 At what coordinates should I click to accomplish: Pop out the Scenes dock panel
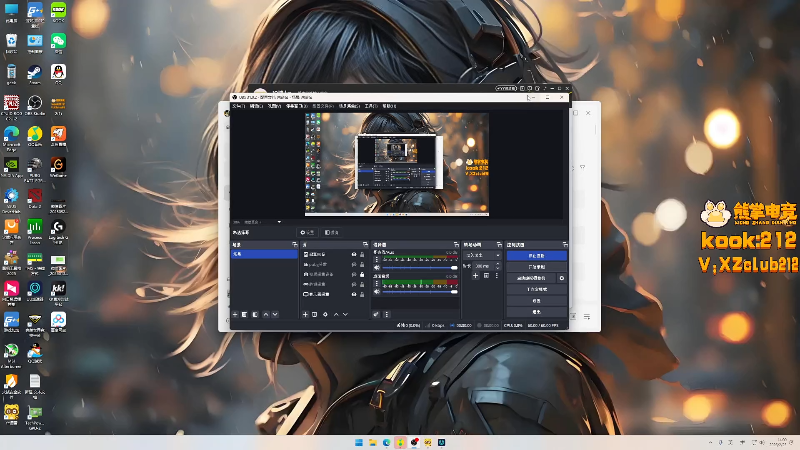tap(294, 245)
